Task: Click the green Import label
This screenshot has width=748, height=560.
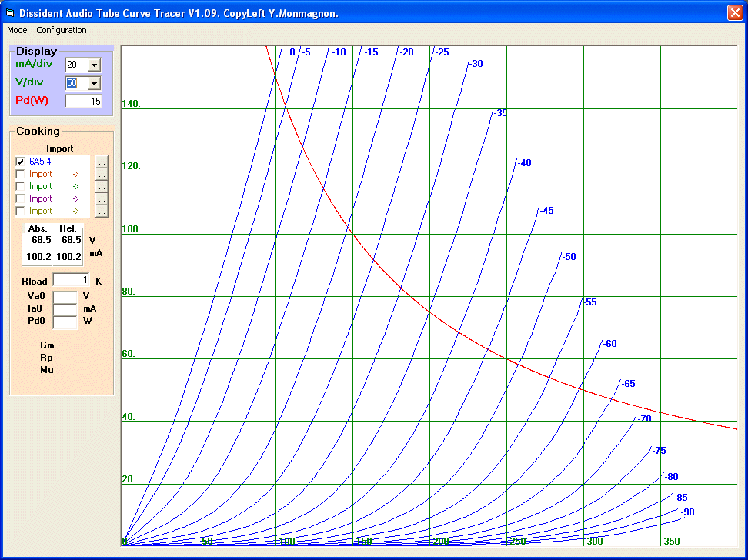Action: click(x=41, y=186)
